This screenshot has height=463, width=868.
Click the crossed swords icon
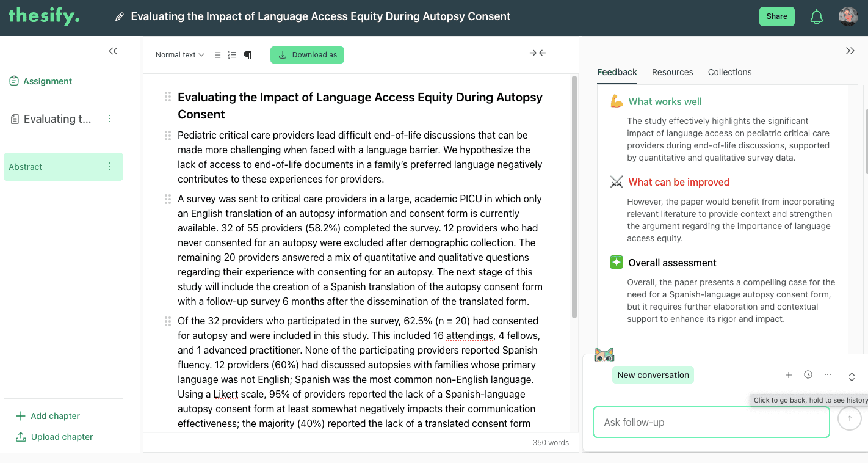click(617, 182)
